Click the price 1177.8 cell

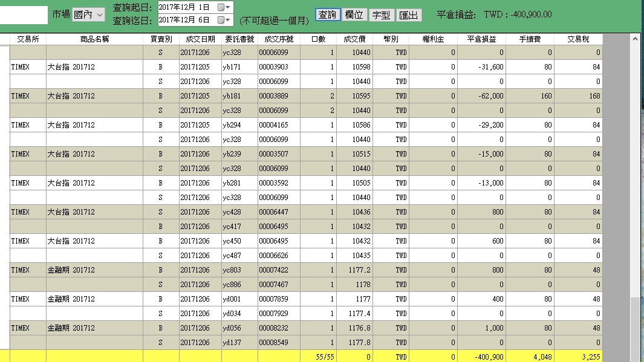tap(354, 342)
